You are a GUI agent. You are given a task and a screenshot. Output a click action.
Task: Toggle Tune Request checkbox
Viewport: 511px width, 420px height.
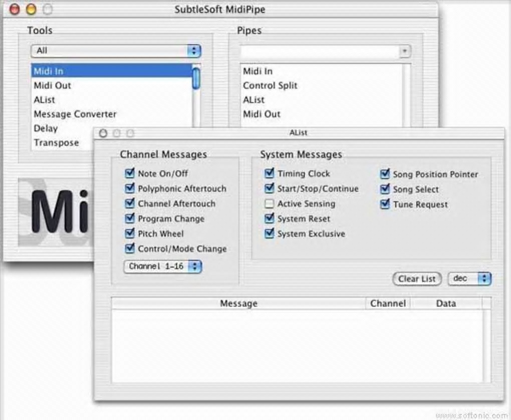tap(385, 204)
